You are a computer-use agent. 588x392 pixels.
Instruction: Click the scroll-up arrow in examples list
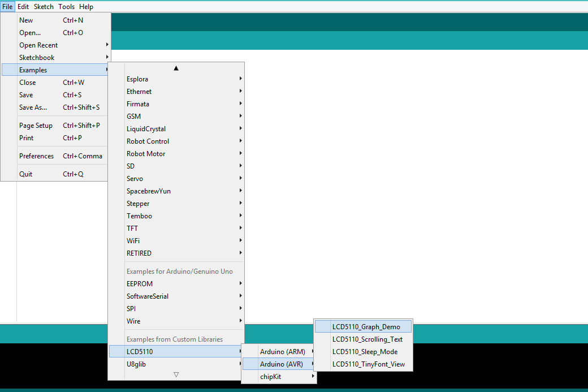click(x=176, y=68)
